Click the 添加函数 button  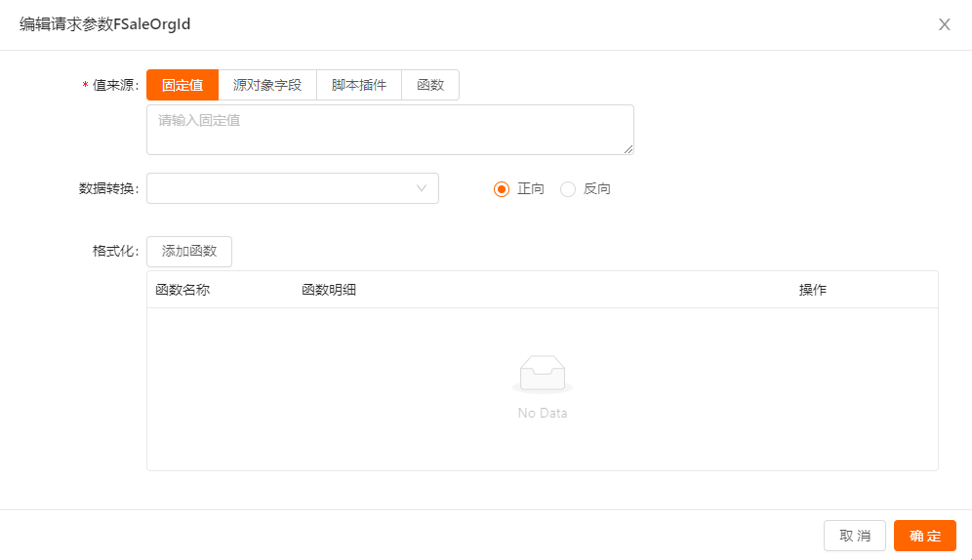pos(189,251)
